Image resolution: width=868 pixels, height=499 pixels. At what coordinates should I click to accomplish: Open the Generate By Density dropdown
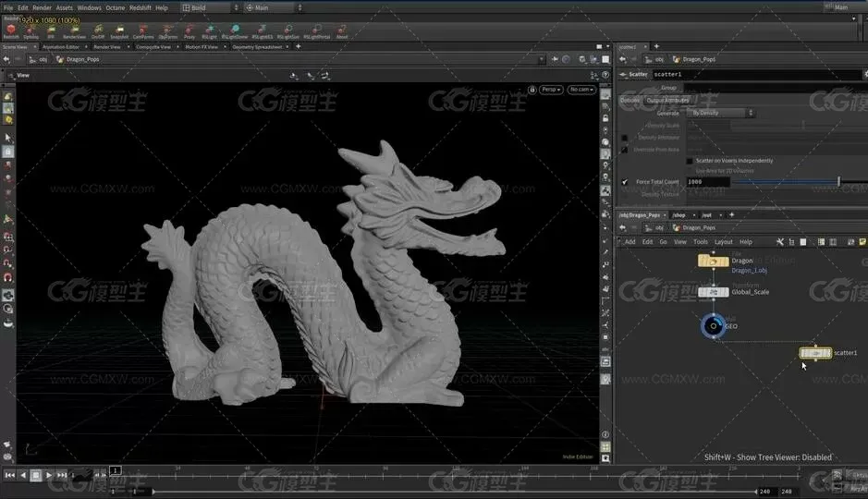click(x=721, y=113)
